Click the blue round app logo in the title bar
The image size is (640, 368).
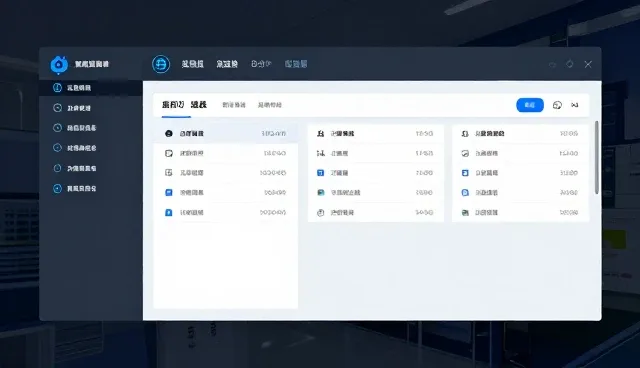pos(59,64)
